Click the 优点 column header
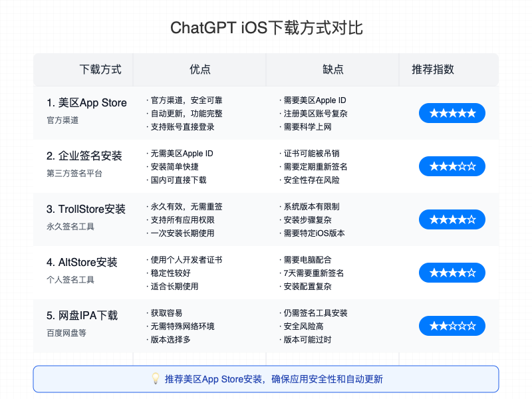Screen dimensions: 532x399 (x=200, y=69)
